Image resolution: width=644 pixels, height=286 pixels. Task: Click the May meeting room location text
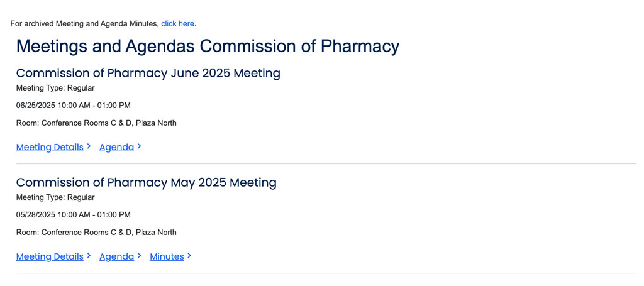pyautogui.click(x=96, y=233)
